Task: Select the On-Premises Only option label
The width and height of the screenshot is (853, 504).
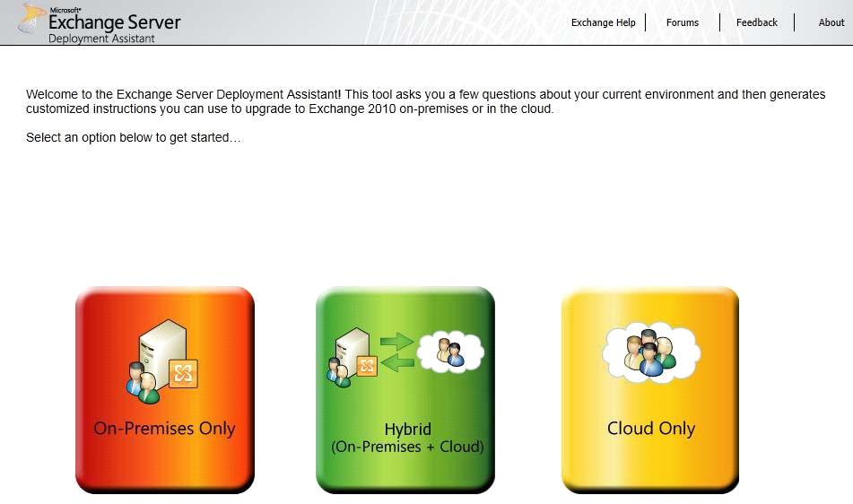Action: [x=164, y=429]
